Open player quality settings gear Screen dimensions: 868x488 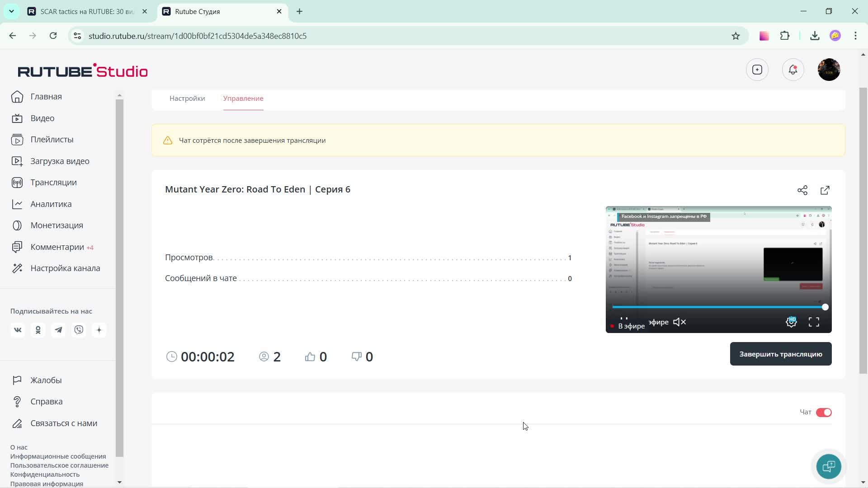pos(791,322)
